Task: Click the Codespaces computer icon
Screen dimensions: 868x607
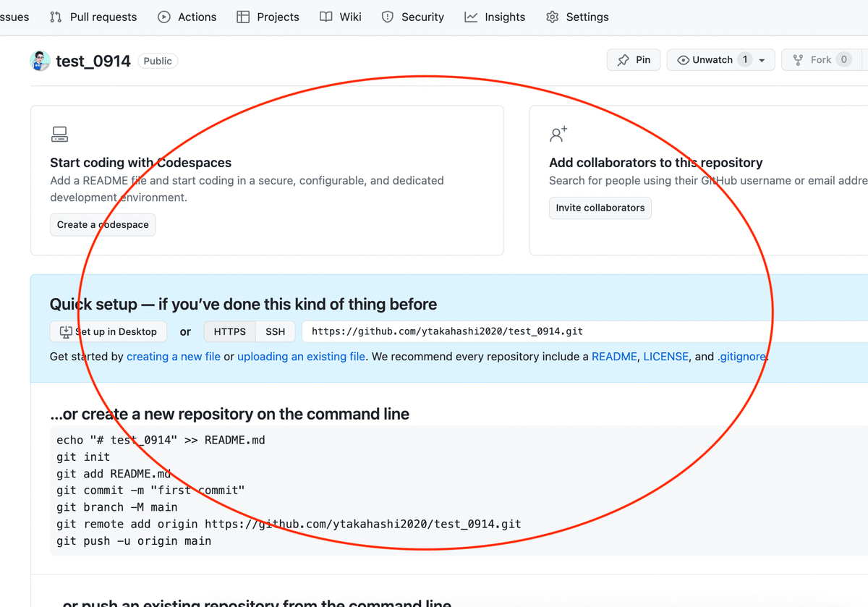Action: (x=59, y=134)
